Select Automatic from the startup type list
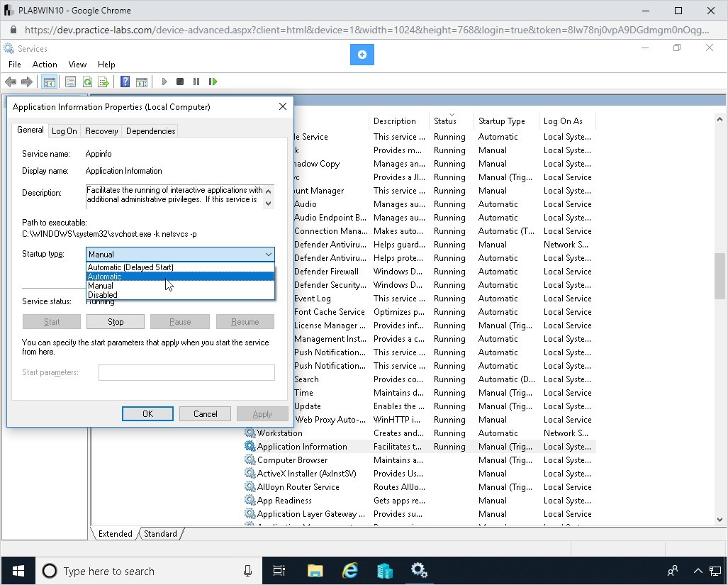The width and height of the screenshot is (728, 585). coord(180,277)
